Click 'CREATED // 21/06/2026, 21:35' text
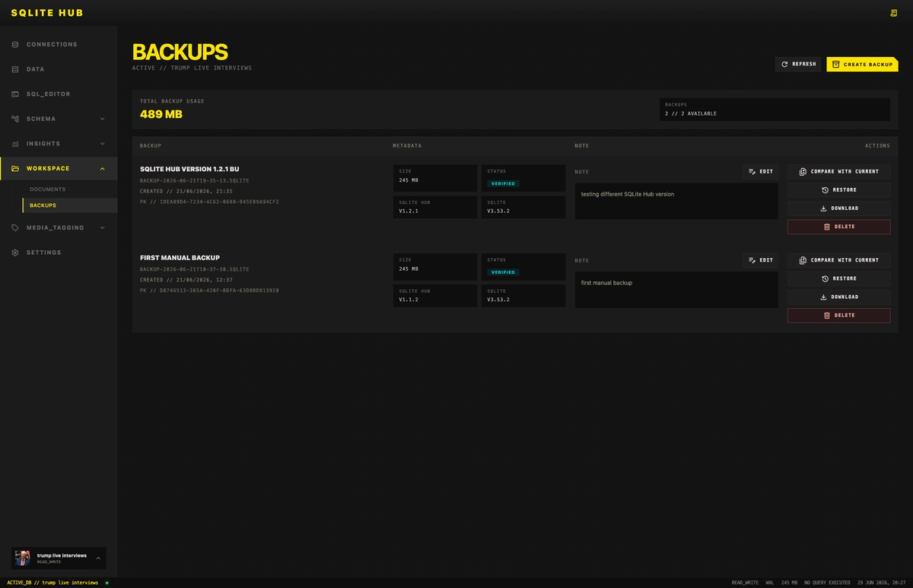 [186, 191]
